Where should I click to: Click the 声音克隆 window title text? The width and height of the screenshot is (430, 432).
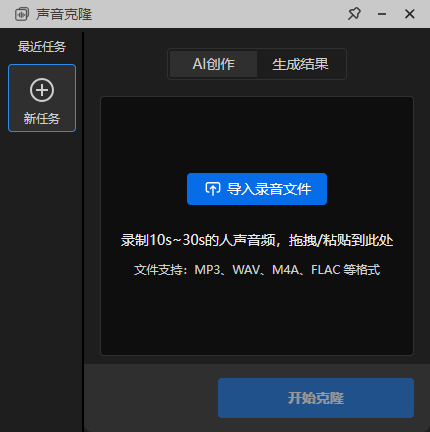coord(64,14)
